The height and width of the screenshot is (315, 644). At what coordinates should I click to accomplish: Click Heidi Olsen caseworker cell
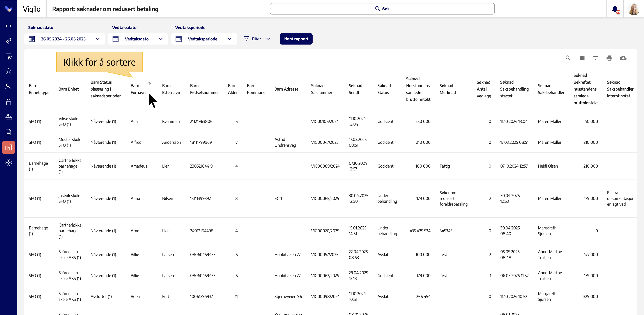[548, 166]
